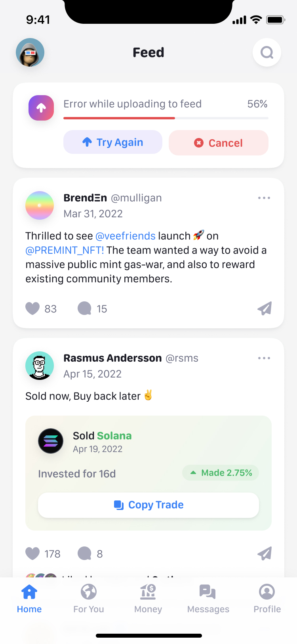Cancel the failed feed upload

tap(219, 143)
